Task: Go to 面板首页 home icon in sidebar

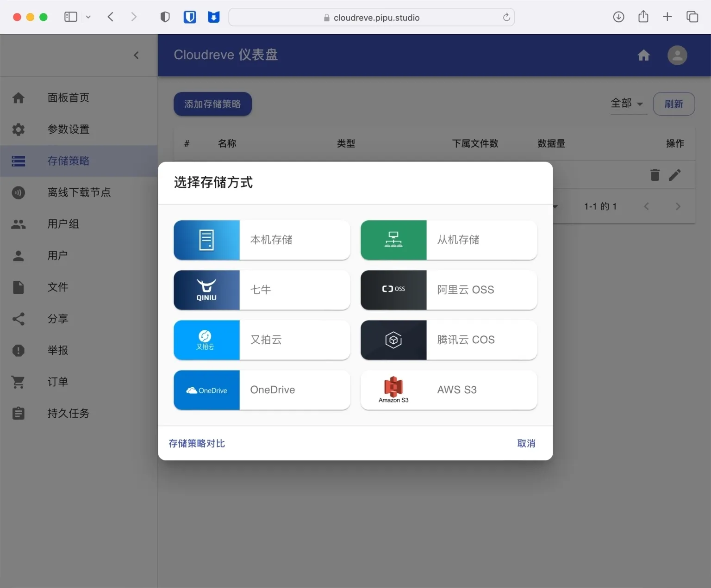Action: 19,98
